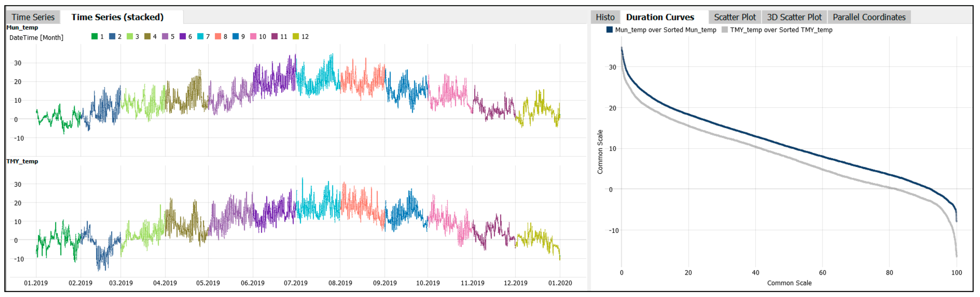Click the 100 tick on duration curve x-axis

pos(957,273)
